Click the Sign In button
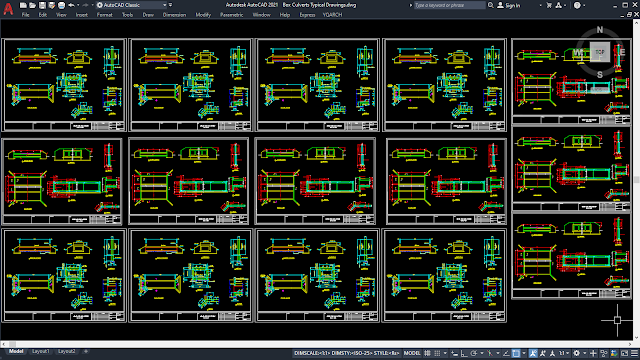This screenshot has height=360, width=640. pyautogui.click(x=509, y=5)
